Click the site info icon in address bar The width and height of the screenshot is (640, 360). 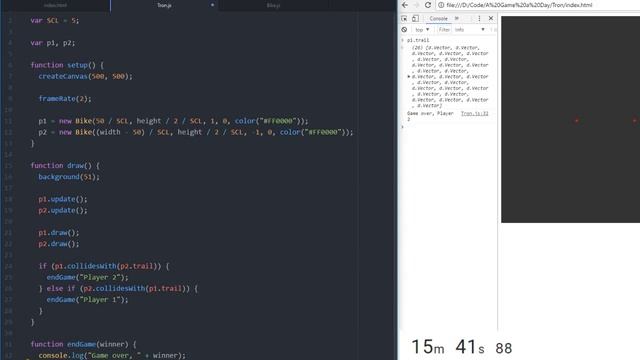[441, 5]
